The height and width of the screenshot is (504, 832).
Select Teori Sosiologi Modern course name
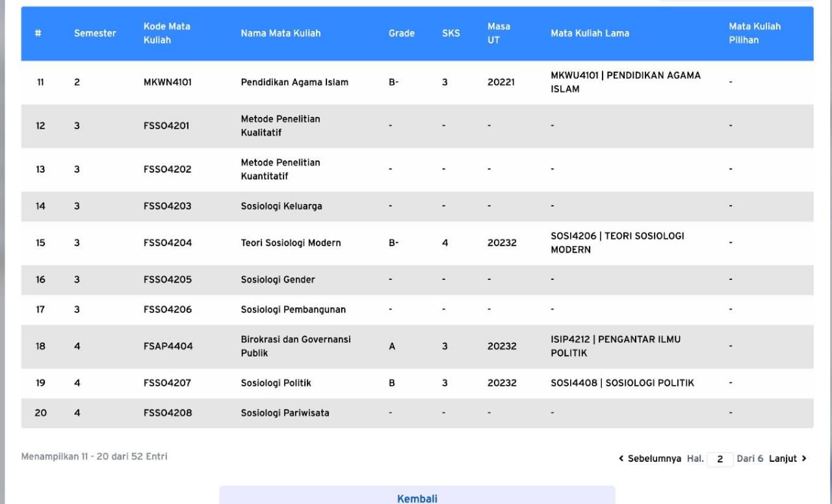point(291,243)
